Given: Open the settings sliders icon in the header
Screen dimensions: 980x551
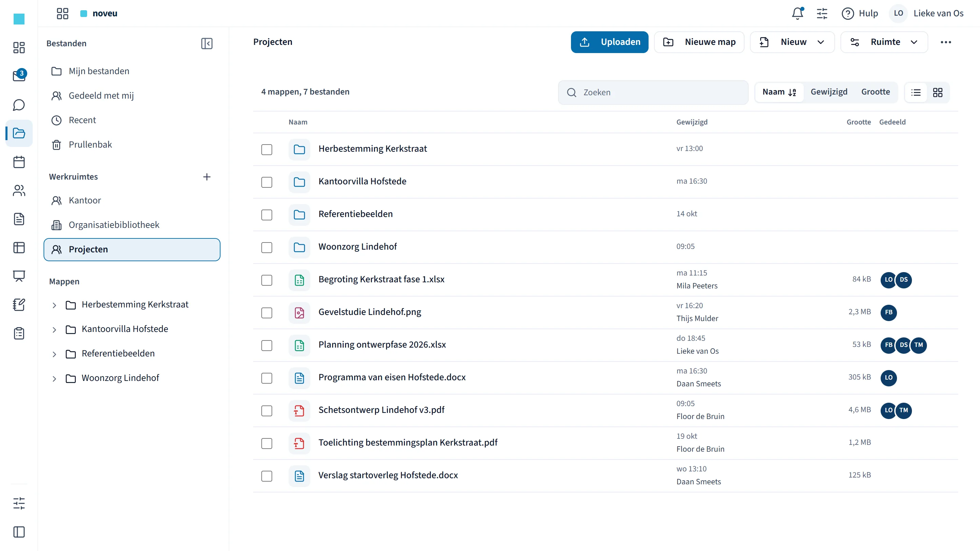Looking at the screenshot, I should [x=822, y=13].
